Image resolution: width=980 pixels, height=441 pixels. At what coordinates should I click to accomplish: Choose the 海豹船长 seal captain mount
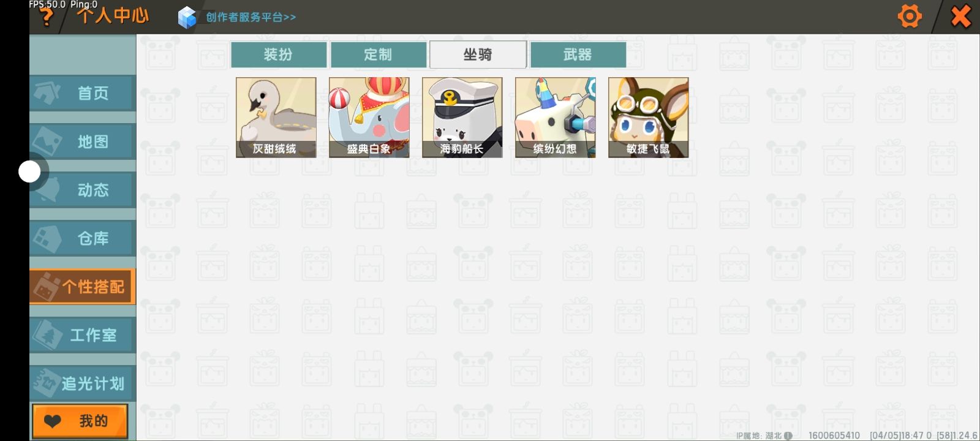point(462,118)
